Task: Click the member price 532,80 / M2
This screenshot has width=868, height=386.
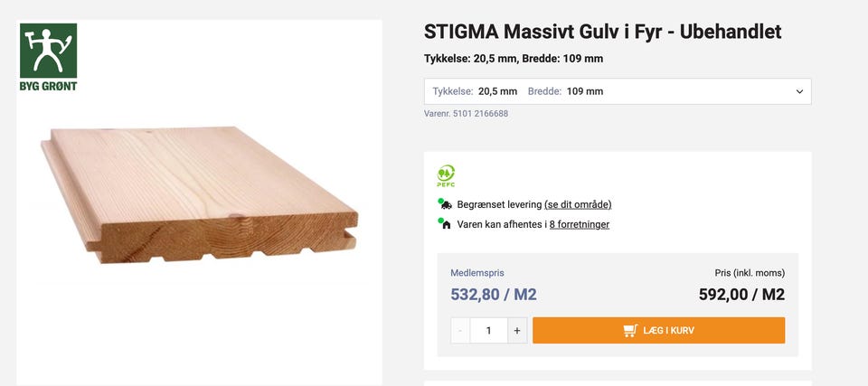Action: (493, 294)
